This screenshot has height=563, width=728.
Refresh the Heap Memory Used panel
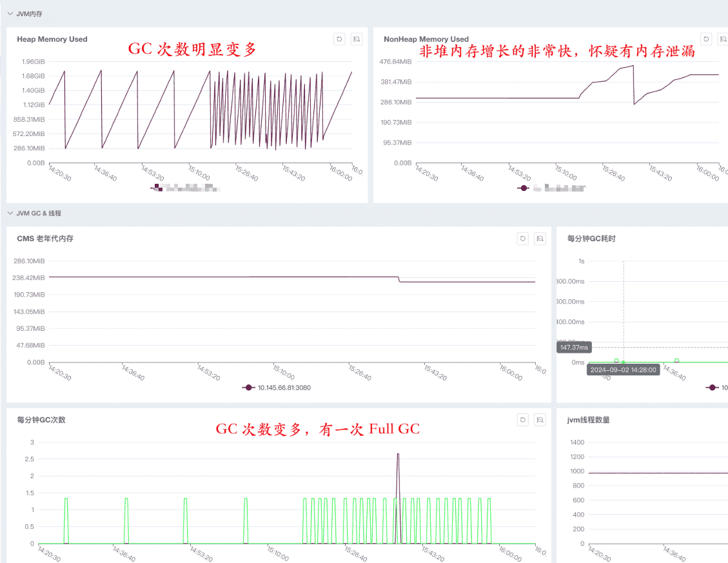[x=339, y=39]
